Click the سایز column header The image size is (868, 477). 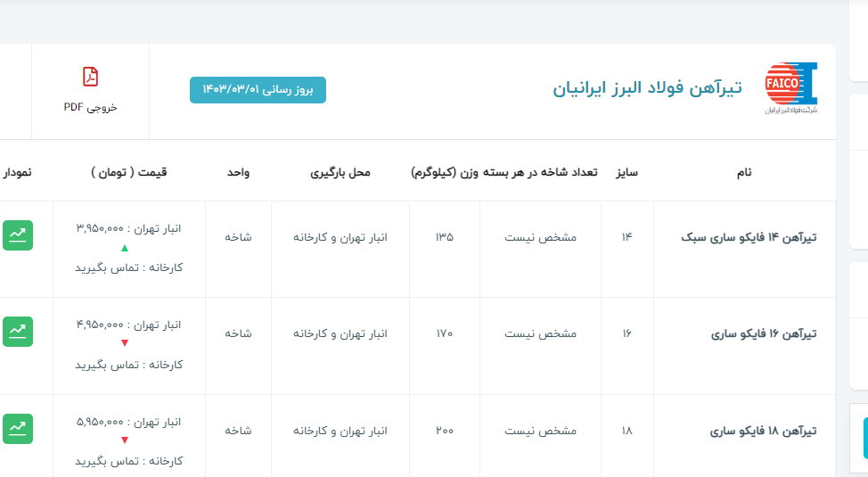click(x=627, y=172)
